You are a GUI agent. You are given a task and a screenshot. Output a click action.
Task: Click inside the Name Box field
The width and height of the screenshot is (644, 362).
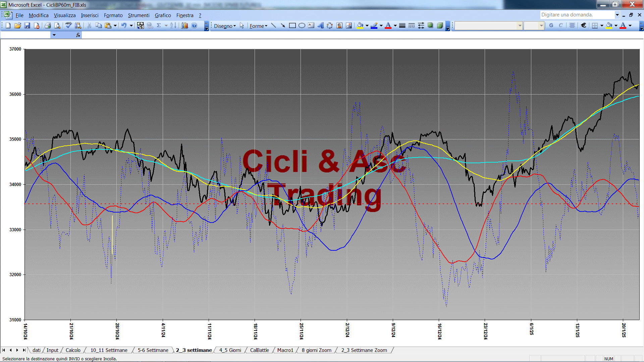point(26,35)
